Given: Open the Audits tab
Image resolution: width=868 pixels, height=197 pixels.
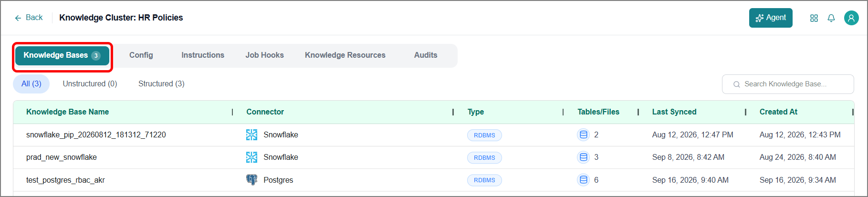Looking at the screenshot, I should tap(426, 55).
